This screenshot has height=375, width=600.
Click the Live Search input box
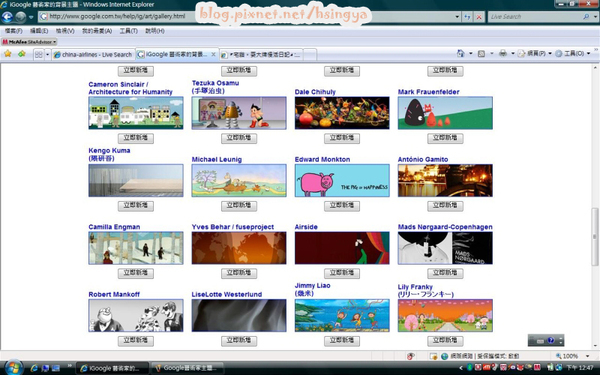coord(535,17)
